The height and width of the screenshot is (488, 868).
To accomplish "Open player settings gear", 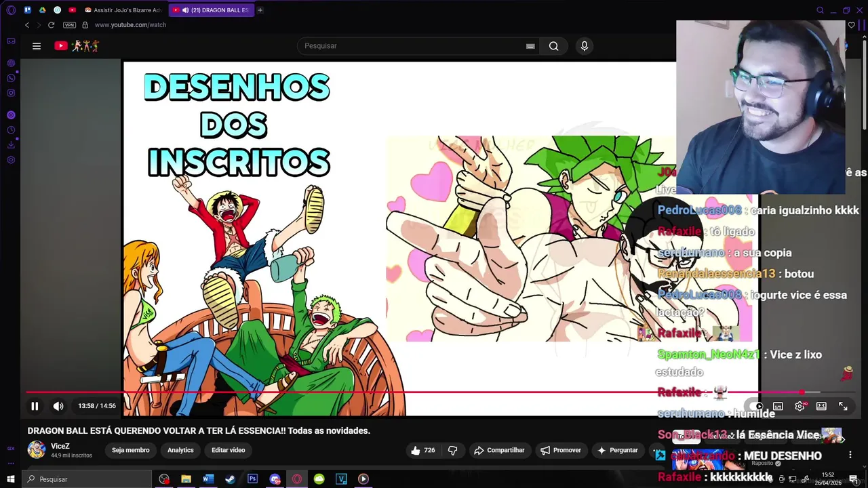I will [800, 406].
